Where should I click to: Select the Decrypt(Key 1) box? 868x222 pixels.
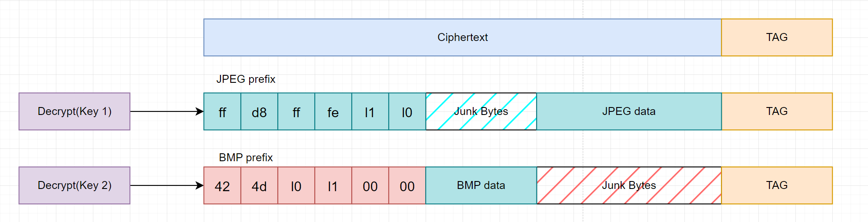tap(74, 111)
